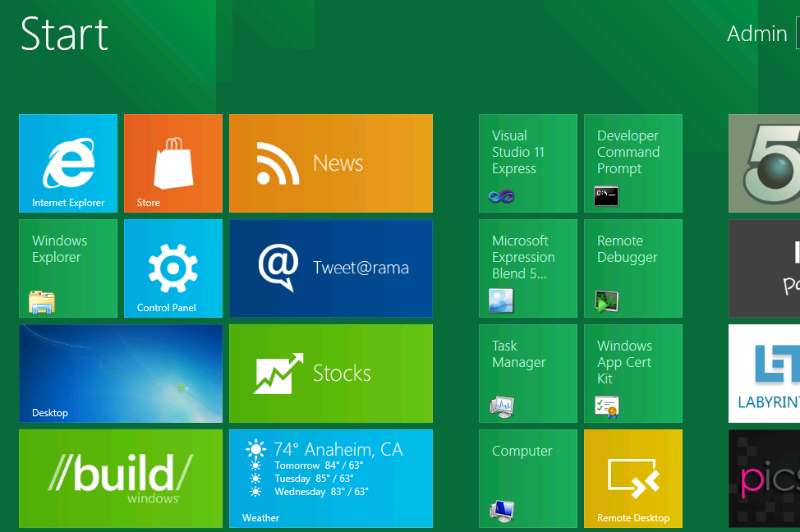
Task: Launch Visual Studio 11 Express
Action: [528, 163]
